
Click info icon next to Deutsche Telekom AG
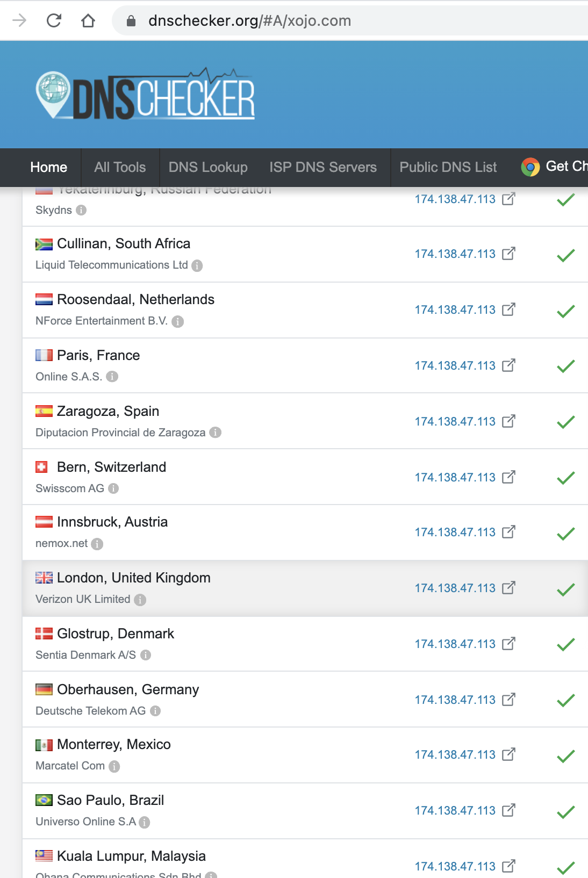(155, 711)
